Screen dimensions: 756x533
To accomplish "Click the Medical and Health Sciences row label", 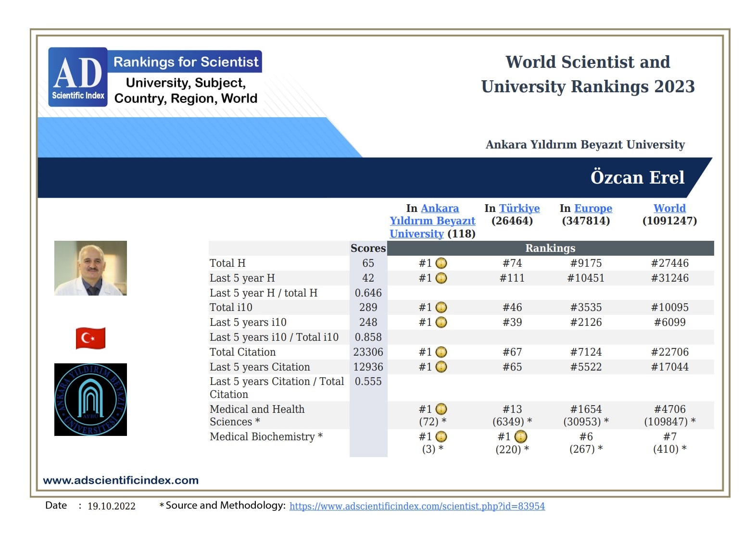I will click(257, 416).
